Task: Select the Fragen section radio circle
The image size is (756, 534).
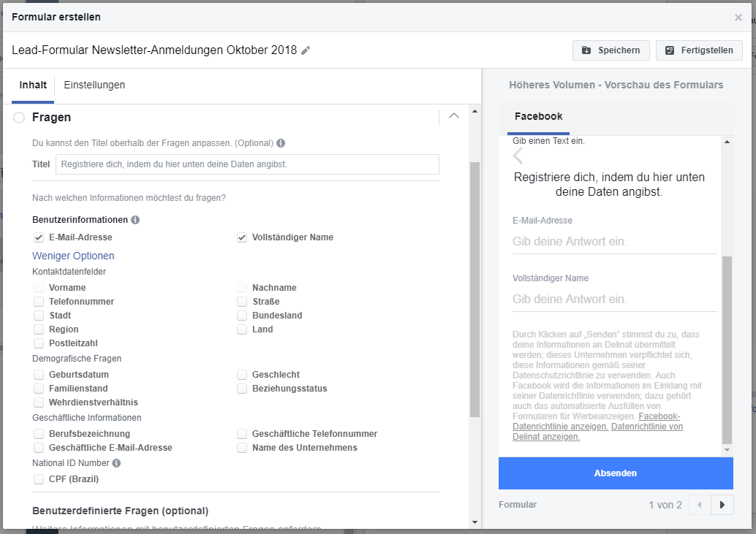Action: coord(19,118)
